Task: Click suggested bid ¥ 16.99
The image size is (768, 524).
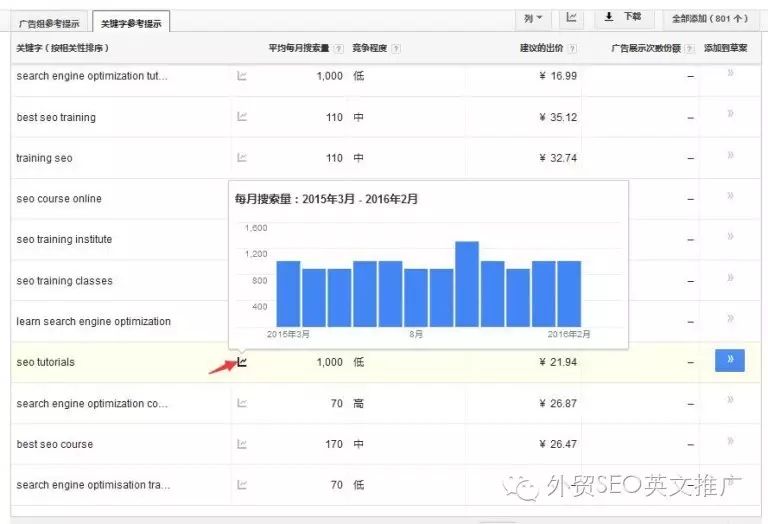Action: pyautogui.click(x=558, y=76)
